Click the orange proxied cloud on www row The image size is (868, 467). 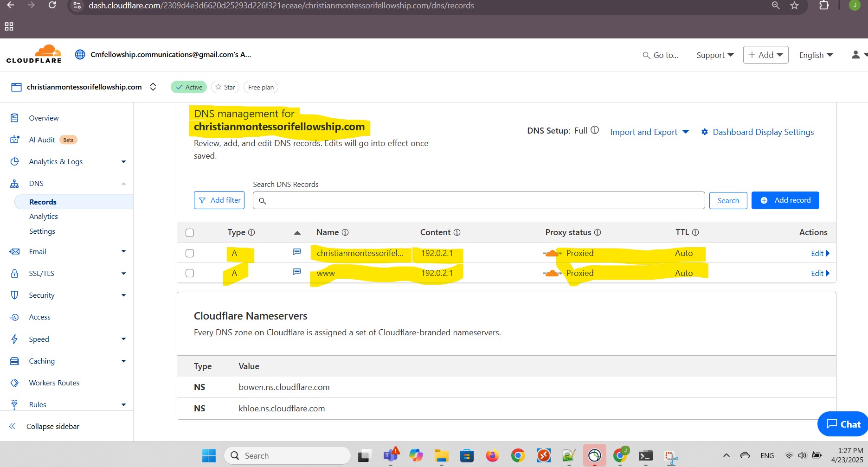[x=552, y=273]
